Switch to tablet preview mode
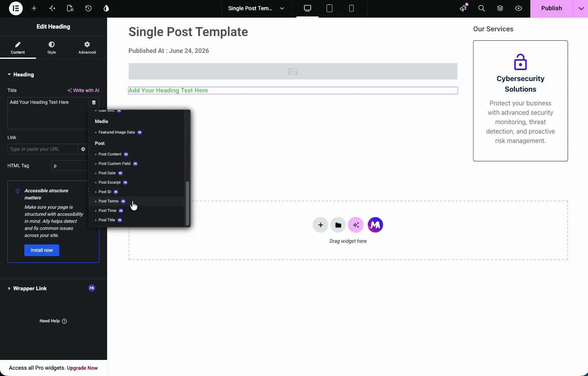Image resolution: width=588 pixels, height=376 pixels. point(329,8)
